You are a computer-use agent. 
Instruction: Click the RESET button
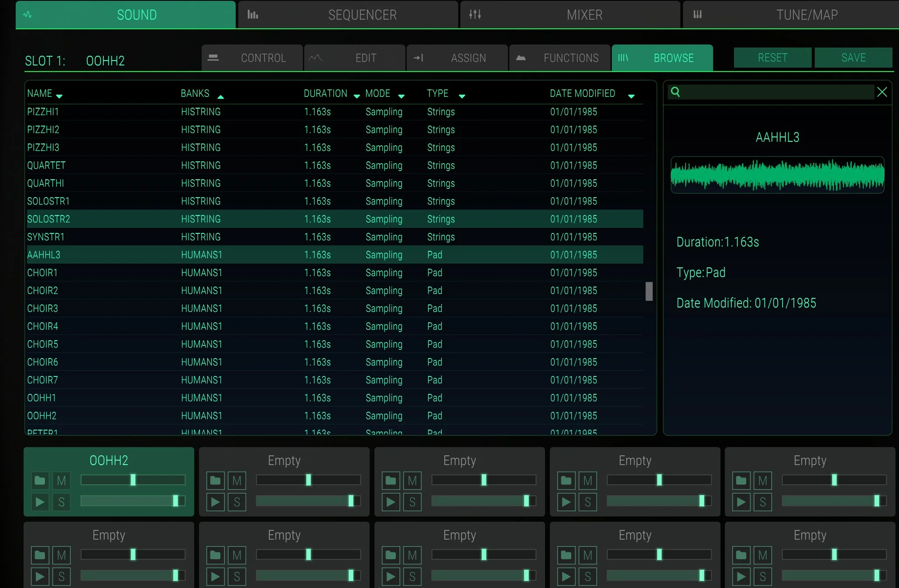point(772,58)
